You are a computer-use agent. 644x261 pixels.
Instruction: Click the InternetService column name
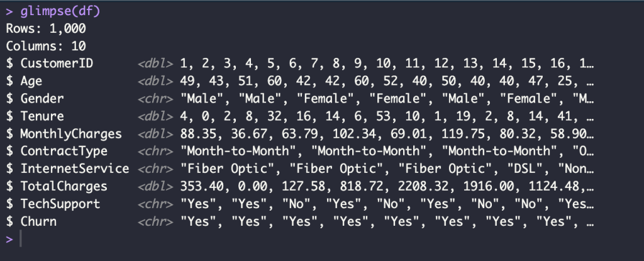(x=75, y=169)
